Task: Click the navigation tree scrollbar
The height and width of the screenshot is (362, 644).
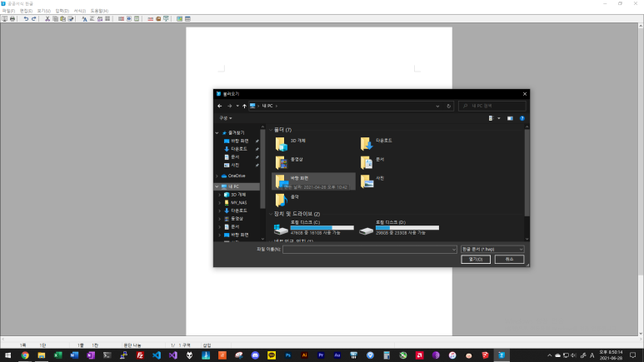Action: tap(262, 168)
